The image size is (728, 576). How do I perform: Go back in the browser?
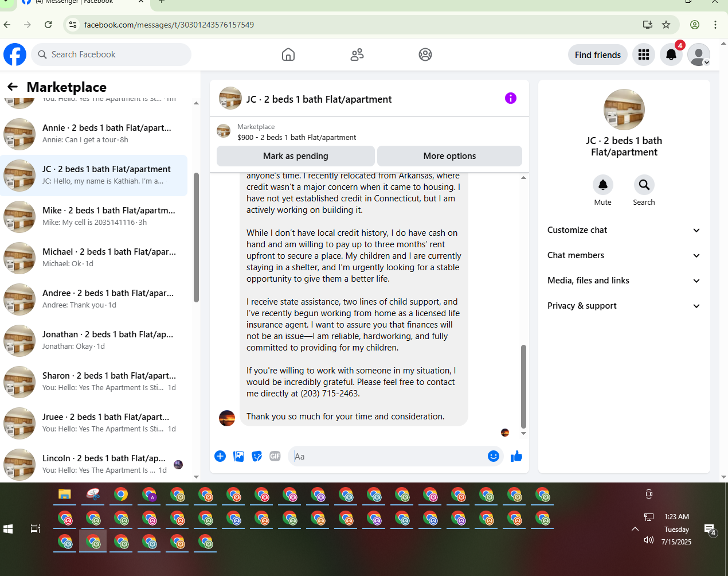click(7, 25)
